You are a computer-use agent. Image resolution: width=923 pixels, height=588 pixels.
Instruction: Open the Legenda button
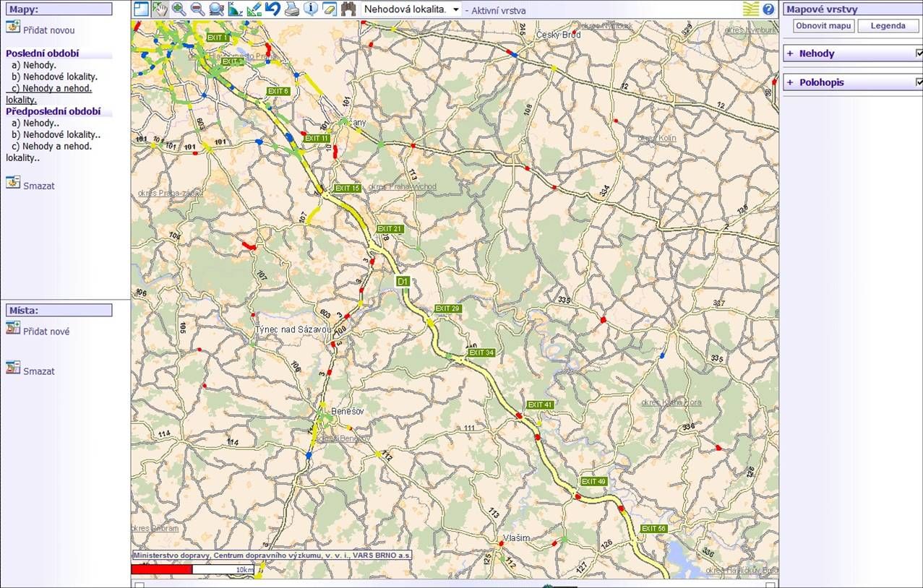888,25
